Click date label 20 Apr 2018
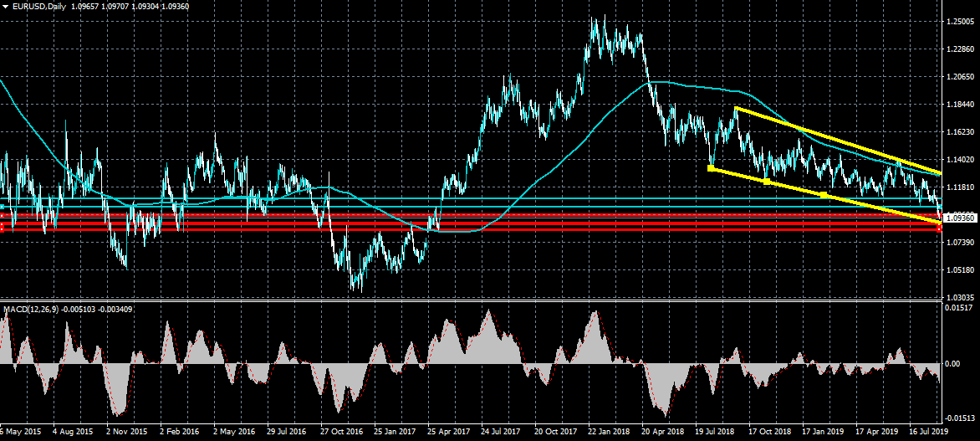 664,432
